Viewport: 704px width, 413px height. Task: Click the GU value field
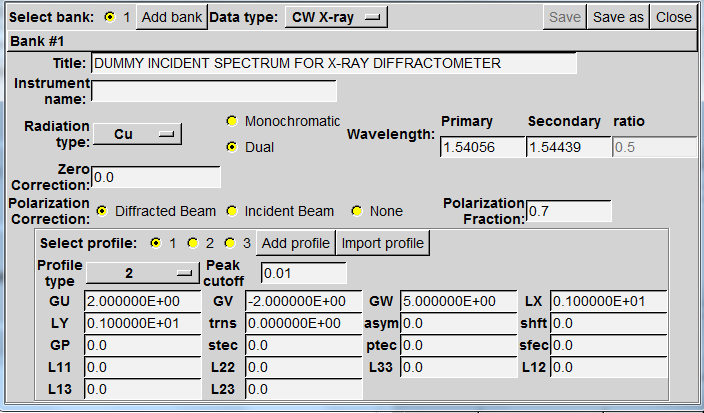(143, 301)
